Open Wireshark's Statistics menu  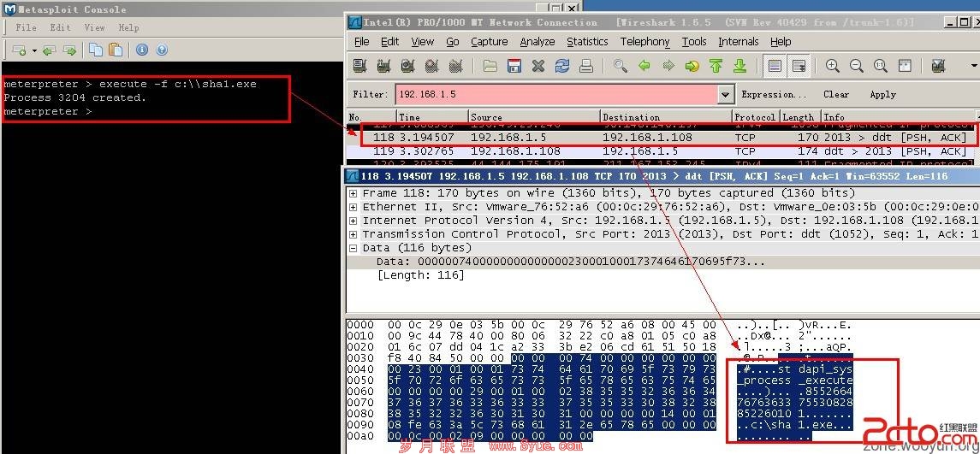tap(587, 42)
